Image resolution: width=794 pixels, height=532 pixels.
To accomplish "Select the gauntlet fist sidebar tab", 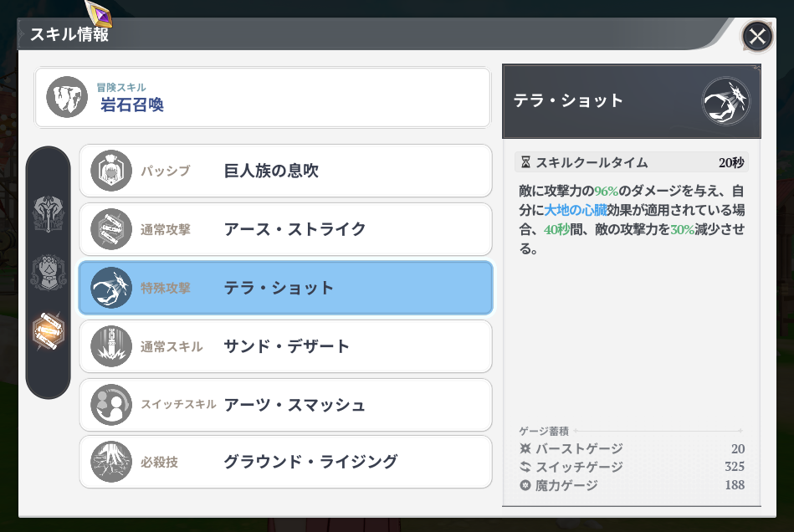I will pyautogui.click(x=49, y=273).
